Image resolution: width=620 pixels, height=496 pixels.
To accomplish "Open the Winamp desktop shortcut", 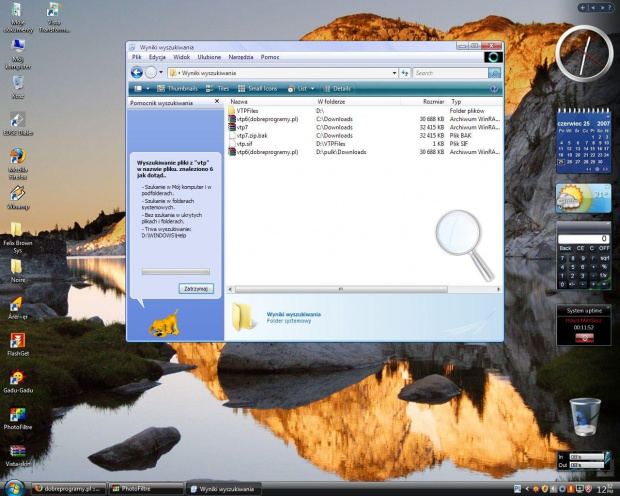I will click(18, 197).
